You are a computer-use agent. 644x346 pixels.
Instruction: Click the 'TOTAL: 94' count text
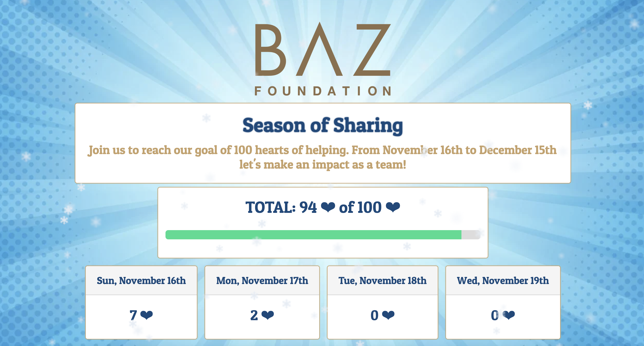281,207
